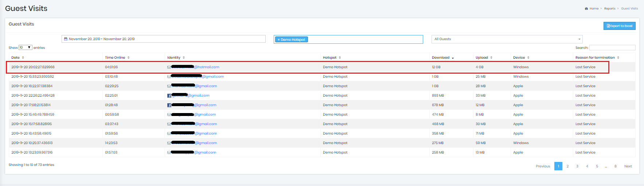Select Windows device in 10:25:37 row
Viewport: 644px width, 186px height.
pyautogui.click(x=521, y=143)
